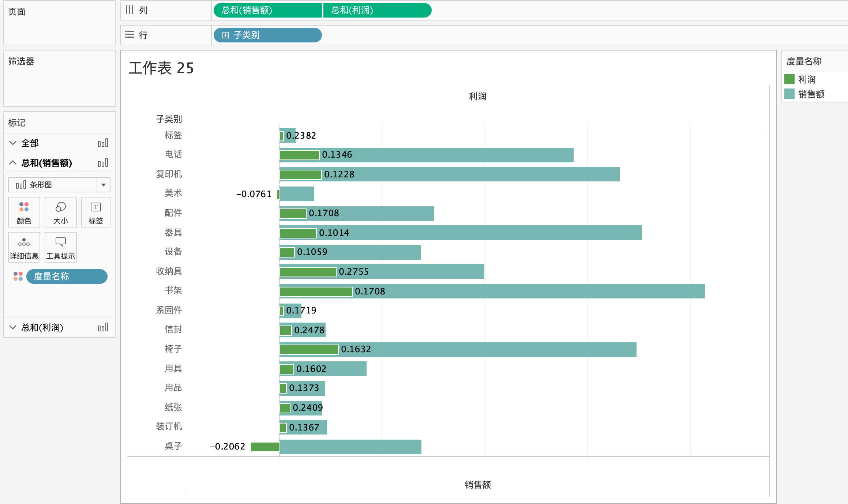Viewport: 848px width, 504px height.
Task: Select the 书架 row header
Action: 173,290
